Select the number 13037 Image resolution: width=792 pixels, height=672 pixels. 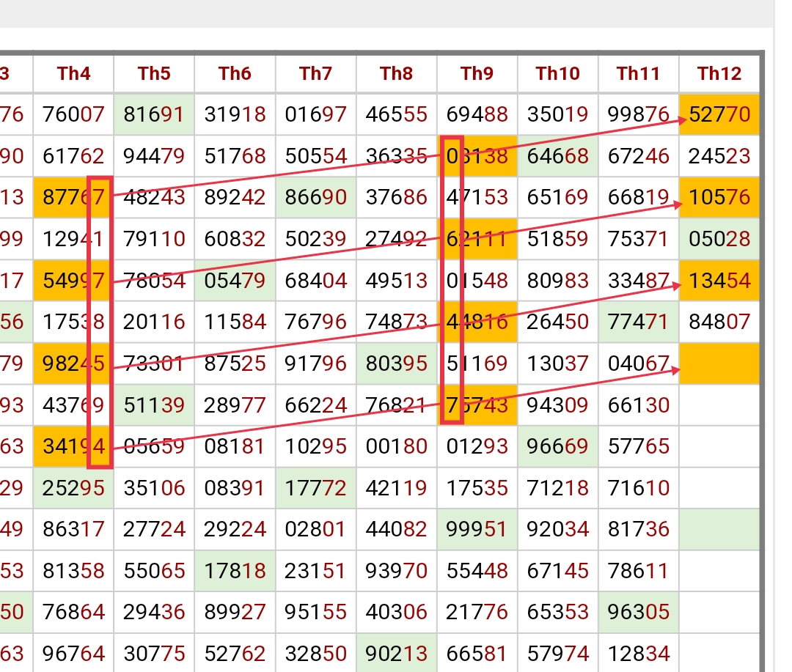pos(559,363)
